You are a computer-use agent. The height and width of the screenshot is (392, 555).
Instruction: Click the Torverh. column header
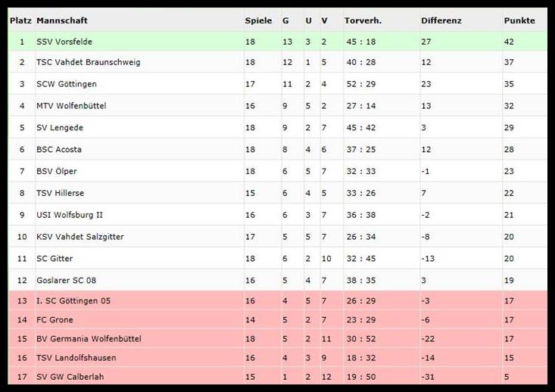click(x=363, y=20)
